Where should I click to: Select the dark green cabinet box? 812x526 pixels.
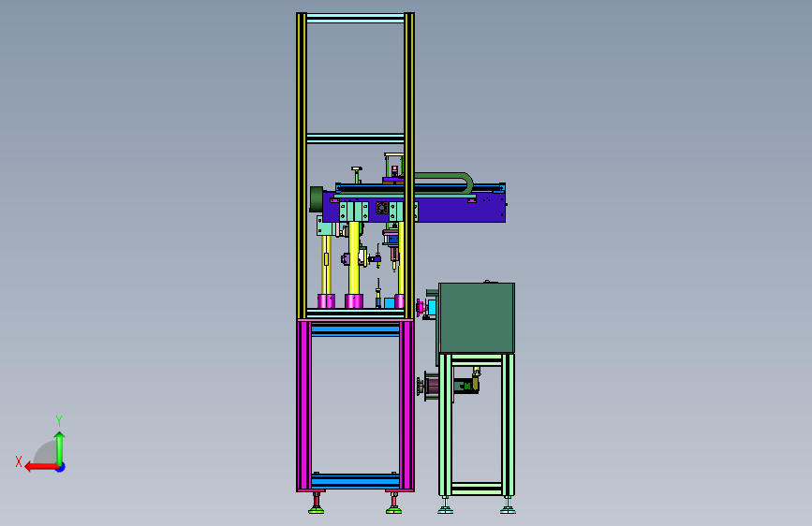[x=477, y=318]
